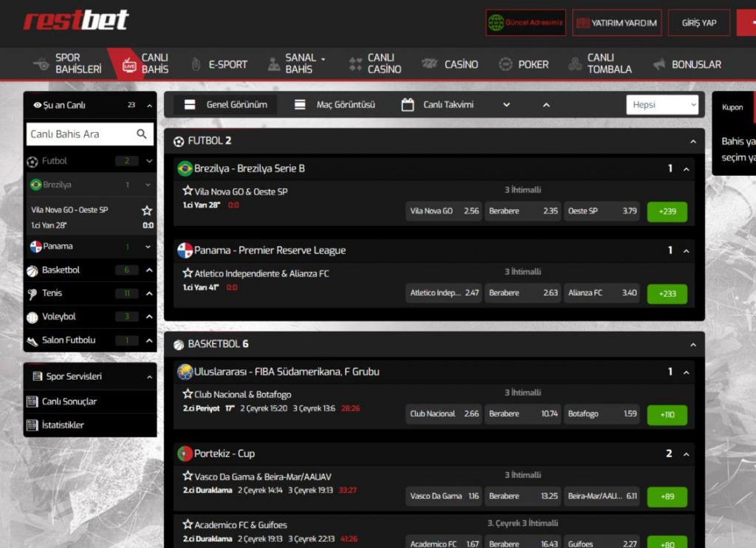The height and width of the screenshot is (548, 756).
Task: Expand the down chevron after Canlı Takvimi
Action: click(506, 105)
